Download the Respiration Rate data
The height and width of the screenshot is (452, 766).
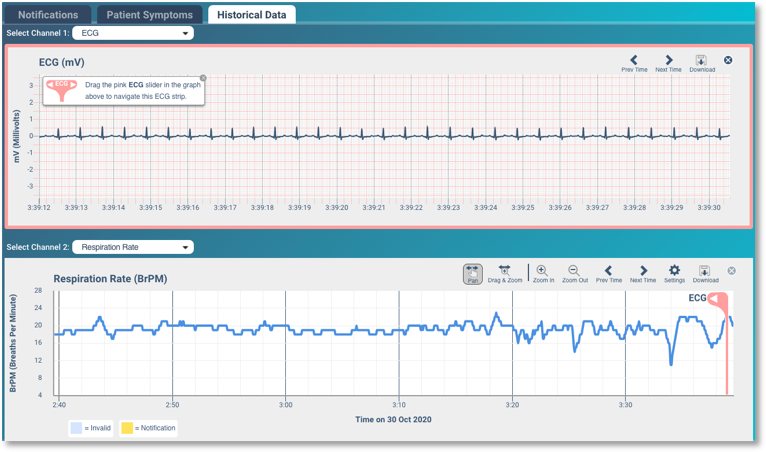tap(705, 273)
